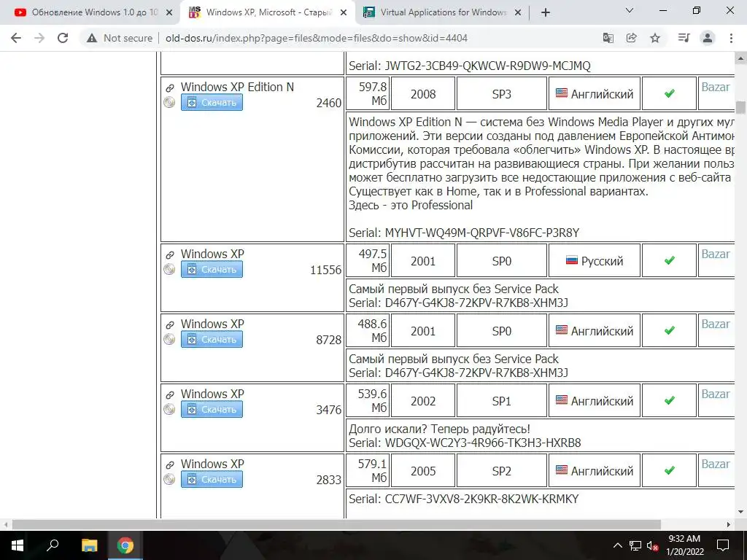Click the 597.8 Мб size cell
This screenshot has height=560, width=747.
pos(368,94)
